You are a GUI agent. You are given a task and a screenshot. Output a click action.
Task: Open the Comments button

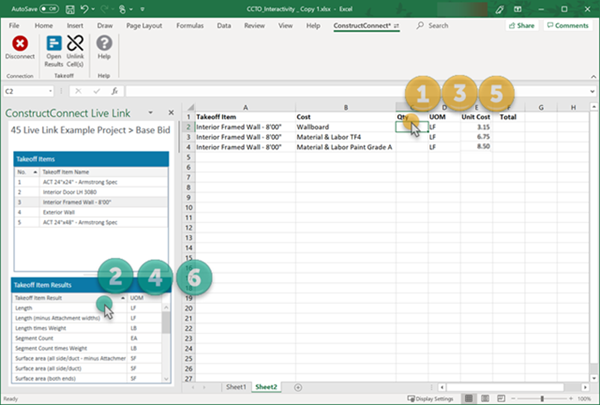click(x=568, y=25)
